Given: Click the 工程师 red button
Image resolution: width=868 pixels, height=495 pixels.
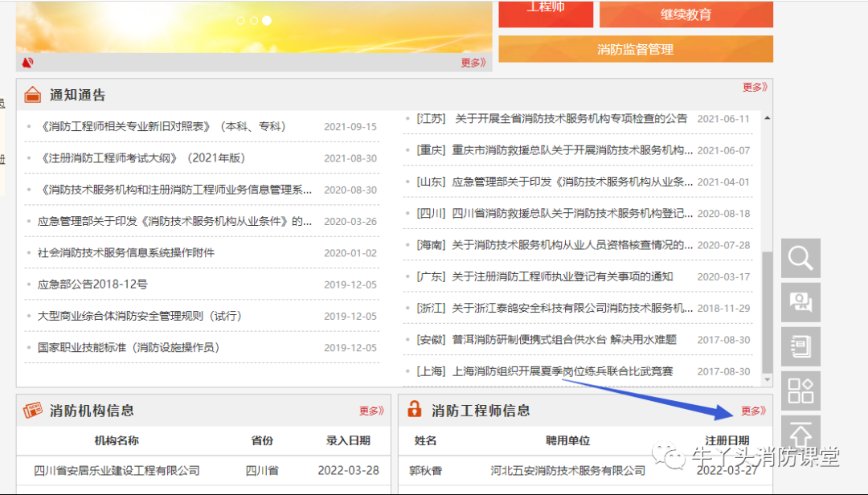Looking at the screenshot, I should click(546, 14).
